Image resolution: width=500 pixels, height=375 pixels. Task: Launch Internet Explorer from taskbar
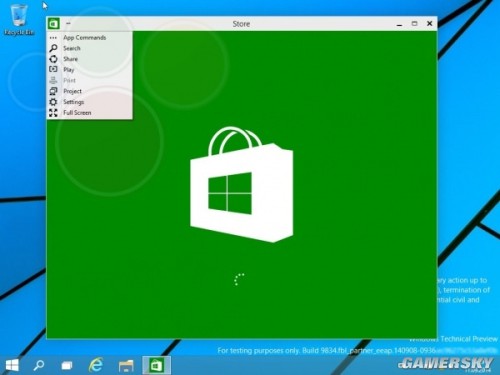pos(96,365)
